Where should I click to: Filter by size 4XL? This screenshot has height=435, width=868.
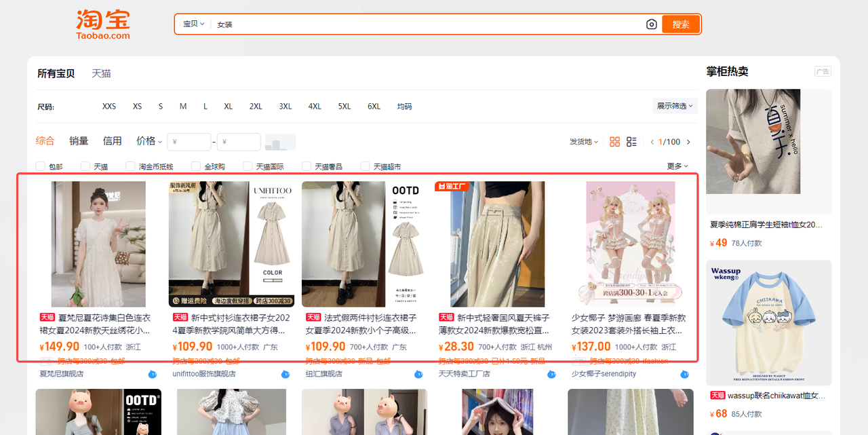coord(315,107)
